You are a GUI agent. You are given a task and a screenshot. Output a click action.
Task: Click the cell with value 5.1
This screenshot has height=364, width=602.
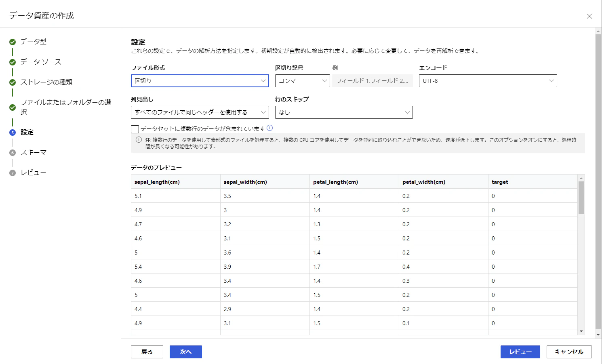pyautogui.click(x=176, y=196)
